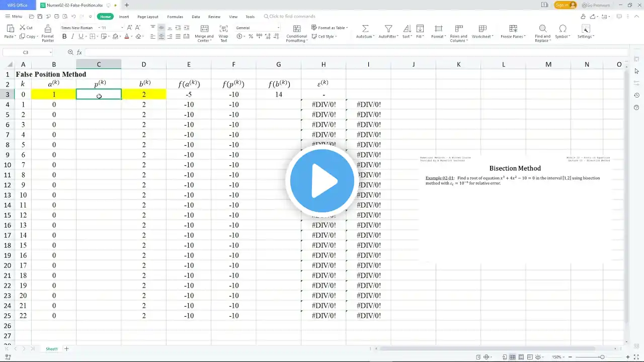Open the Menu hamburger menu
Screen dimensions: 644x362
(14, 17)
